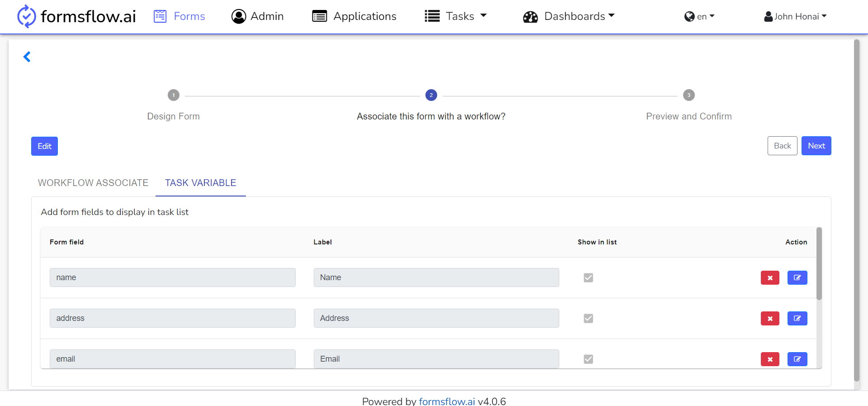Click the address form field input
This screenshot has height=406, width=868.
[x=173, y=318]
